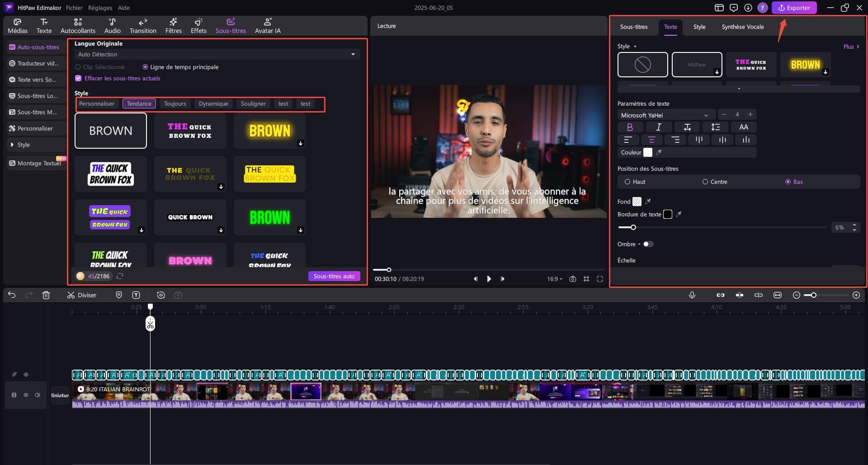Click the crop grid icon in preview
The width and height of the screenshot is (868, 465).
[x=586, y=279]
